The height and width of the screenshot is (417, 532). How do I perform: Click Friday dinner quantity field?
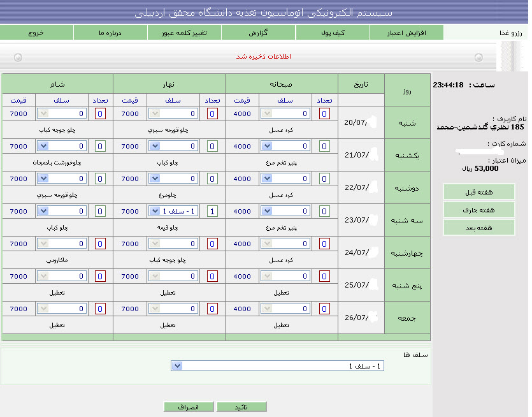coord(100,309)
